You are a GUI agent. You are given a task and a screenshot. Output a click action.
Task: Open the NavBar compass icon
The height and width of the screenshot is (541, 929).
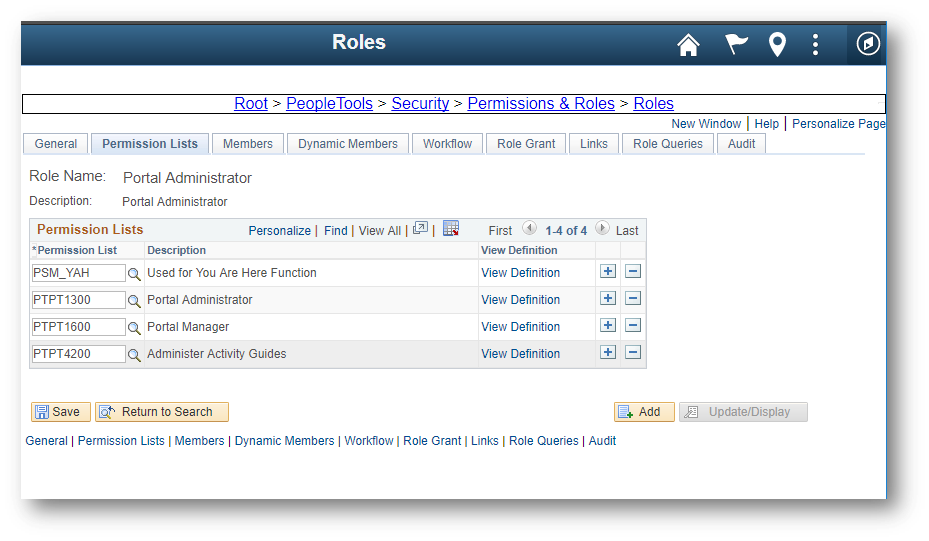[868, 43]
